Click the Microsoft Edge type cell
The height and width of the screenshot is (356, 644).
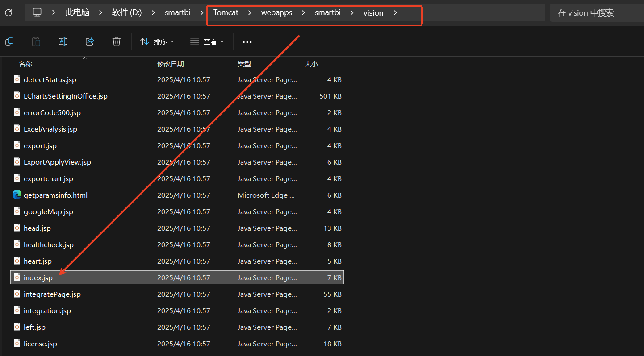tap(266, 195)
